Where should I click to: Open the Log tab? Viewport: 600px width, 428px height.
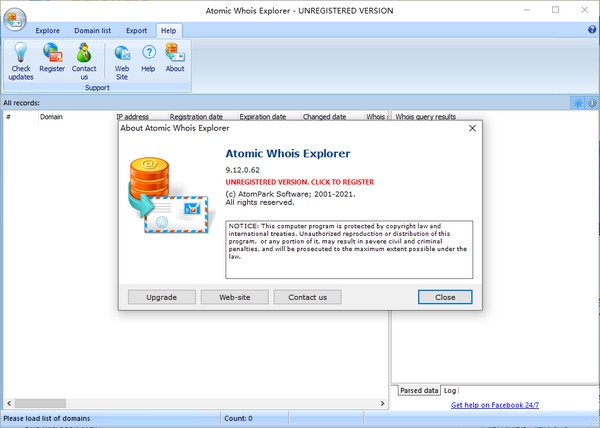click(x=450, y=391)
